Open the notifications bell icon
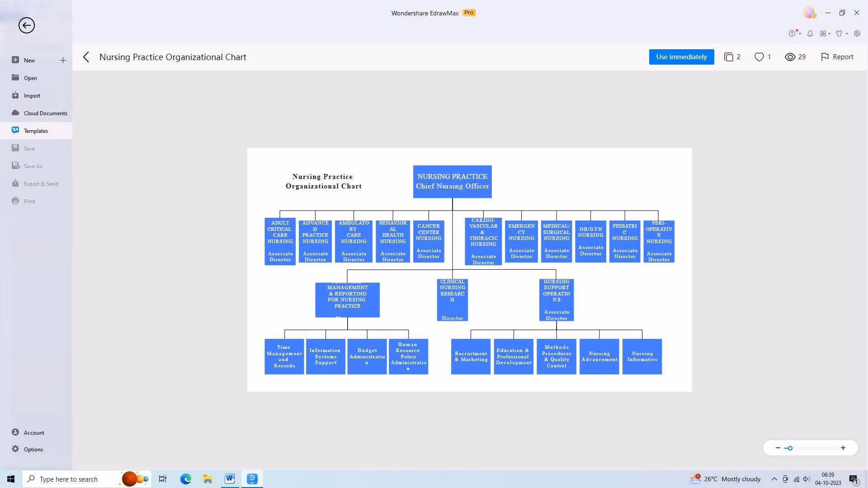The image size is (868, 488). click(810, 33)
